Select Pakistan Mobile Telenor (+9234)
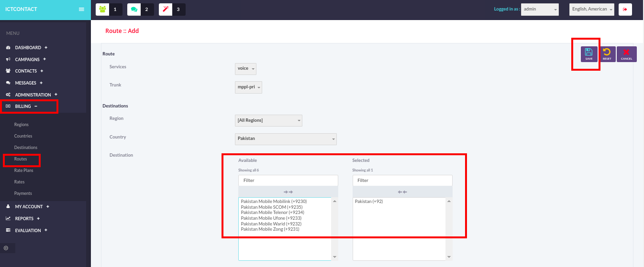This screenshot has width=644, height=267. coord(273,213)
